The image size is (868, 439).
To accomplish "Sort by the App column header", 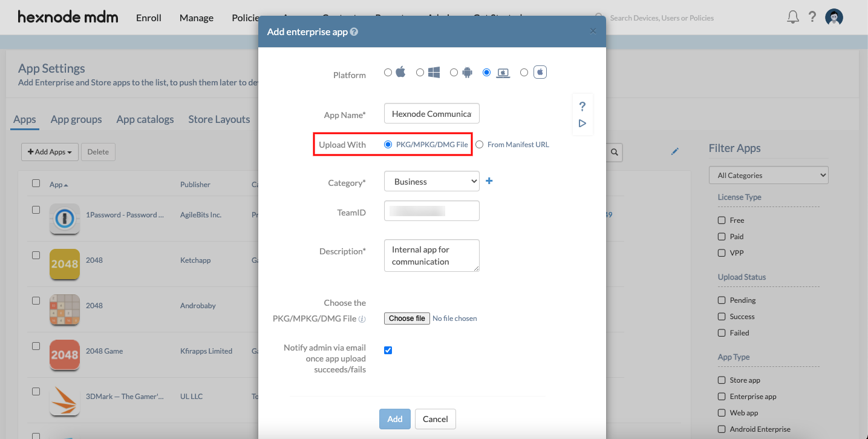I will 59,185.
